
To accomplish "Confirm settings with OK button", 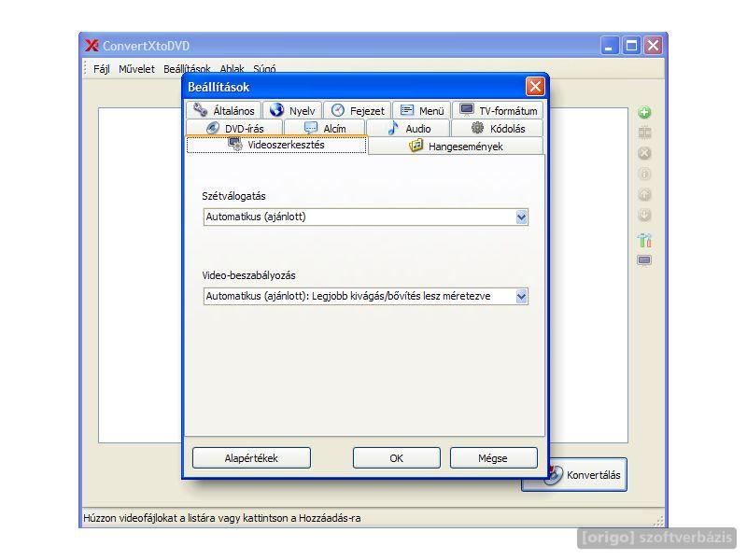I will coord(396,458).
